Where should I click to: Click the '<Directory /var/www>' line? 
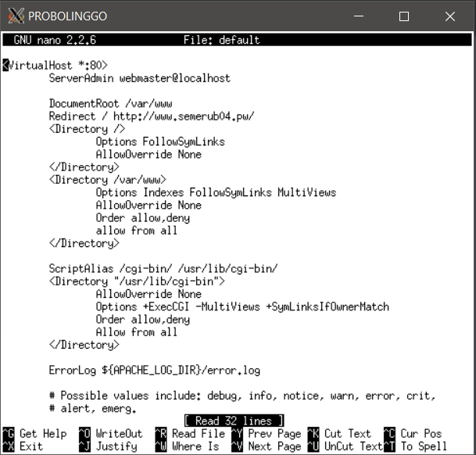tap(107, 180)
